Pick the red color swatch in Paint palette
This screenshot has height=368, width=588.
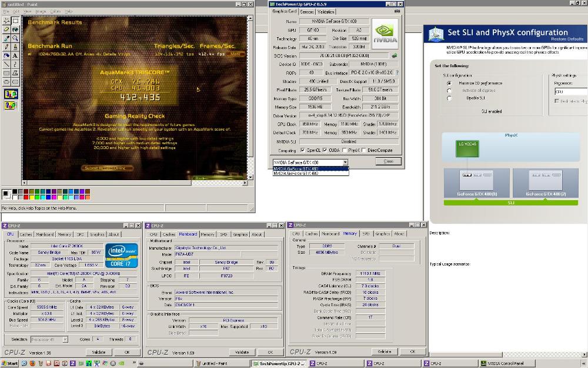[x=25, y=197]
